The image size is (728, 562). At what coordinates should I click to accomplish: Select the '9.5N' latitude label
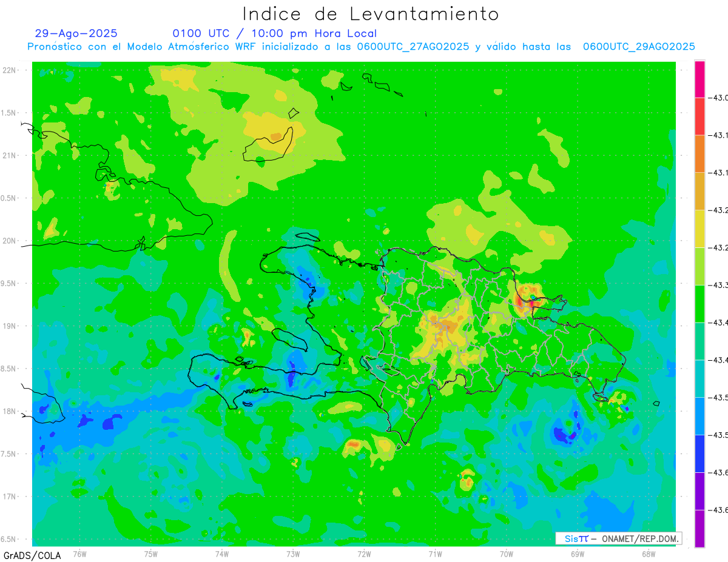coord(8,284)
